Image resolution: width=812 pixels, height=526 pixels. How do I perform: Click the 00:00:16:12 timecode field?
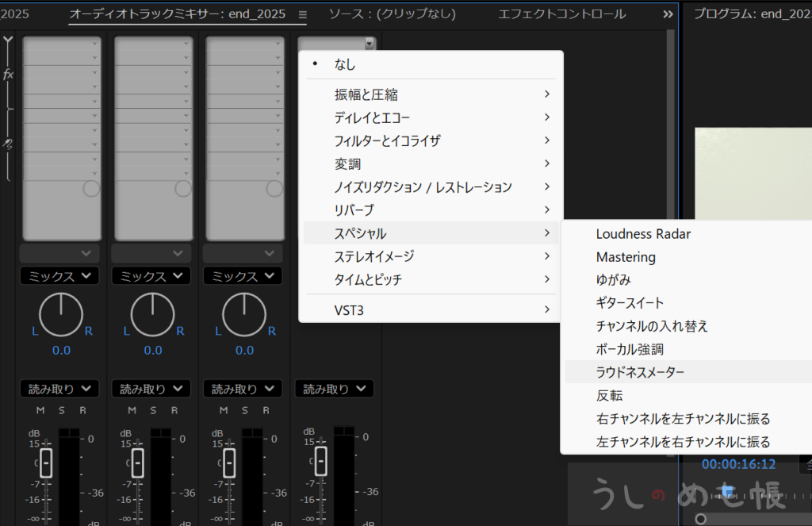738,464
